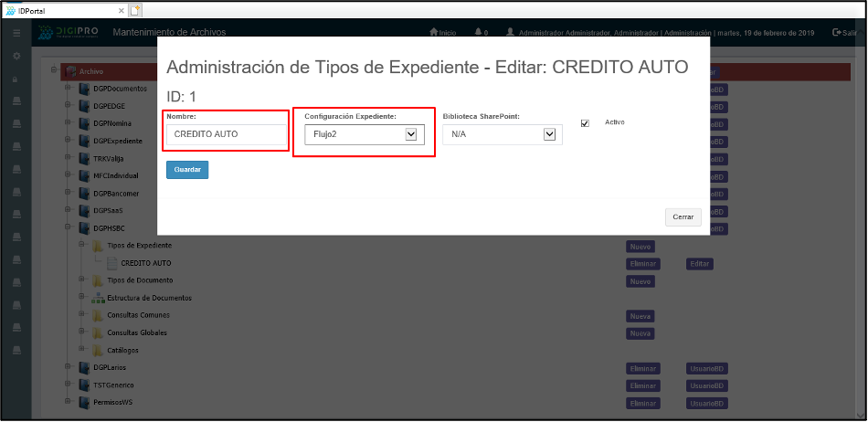868x422 pixels.
Task: Click the Guardar button
Action: [x=187, y=170]
